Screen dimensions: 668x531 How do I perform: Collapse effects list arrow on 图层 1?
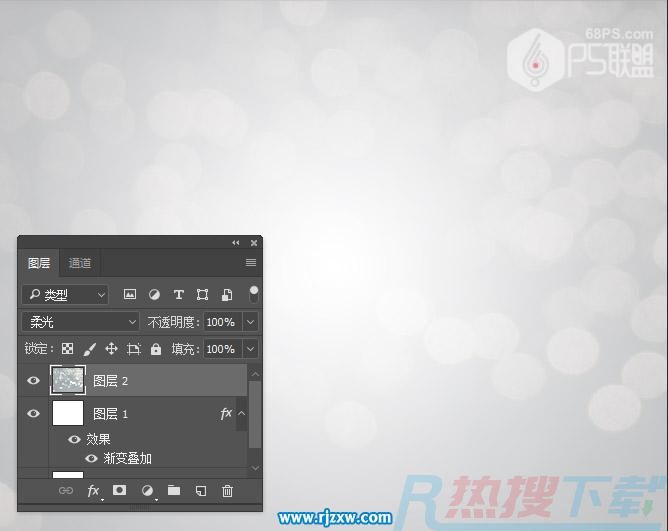(x=242, y=413)
